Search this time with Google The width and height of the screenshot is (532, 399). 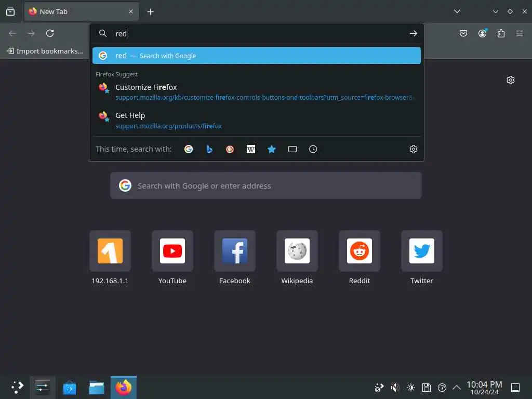coord(189,149)
